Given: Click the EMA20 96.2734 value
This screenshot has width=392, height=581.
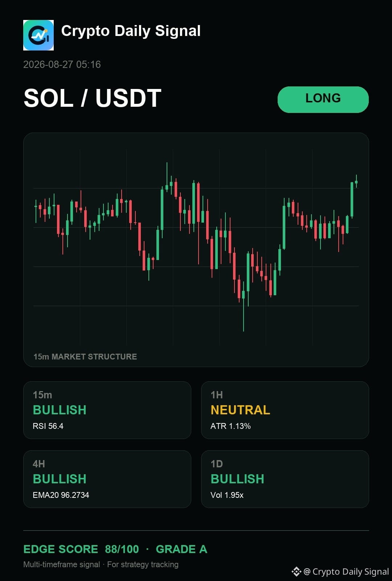Looking at the screenshot, I should (x=61, y=495).
